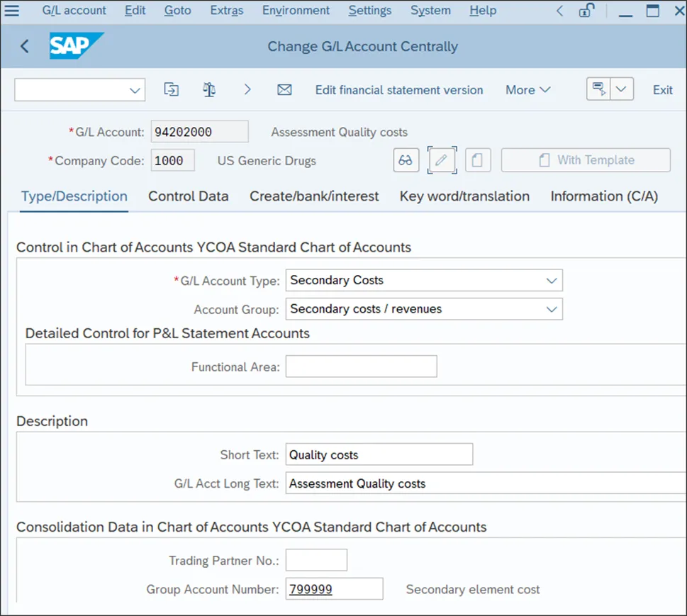Open the Extras menu
Image resolution: width=687 pixels, height=616 pixels.
click(x=226, y=11)
